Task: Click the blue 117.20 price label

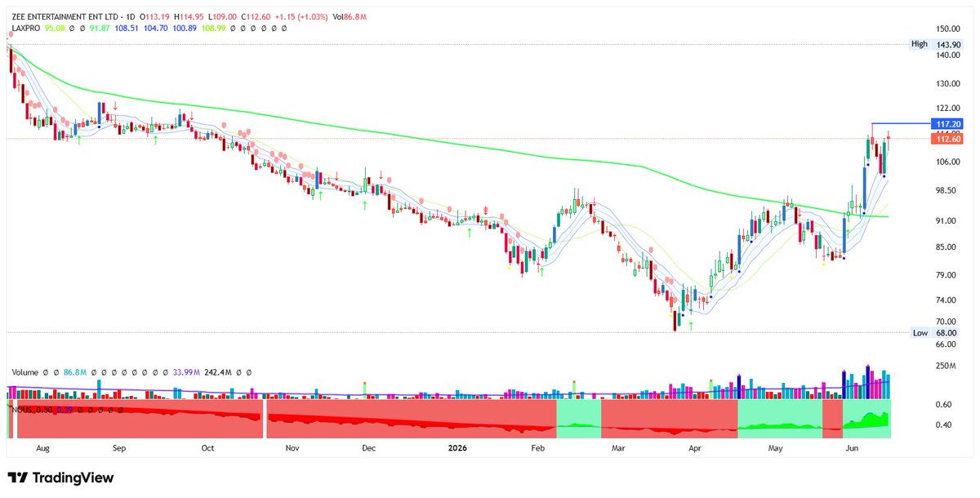Action: (x=947, y=123)
